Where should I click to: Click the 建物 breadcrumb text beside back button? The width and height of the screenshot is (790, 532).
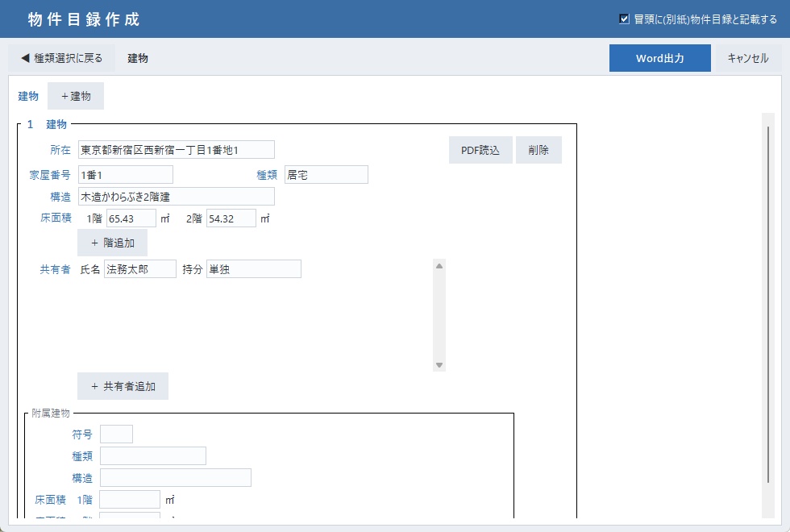138,58
